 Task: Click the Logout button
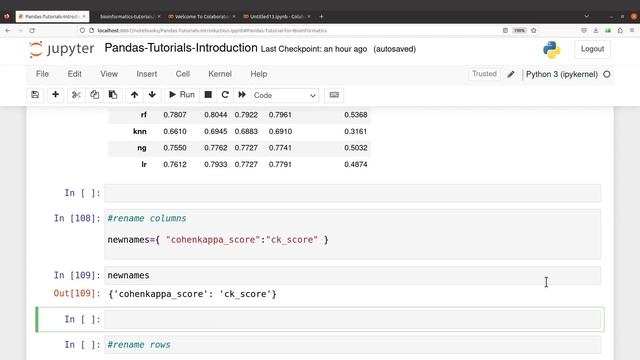[592, 49]
